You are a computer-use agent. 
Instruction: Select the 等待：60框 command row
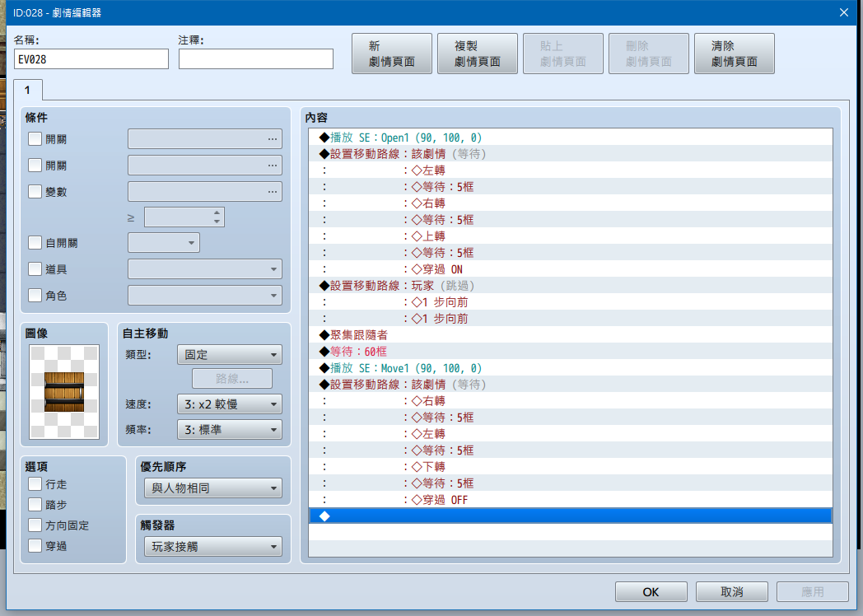pyautogui.click(x=570, y=351)
